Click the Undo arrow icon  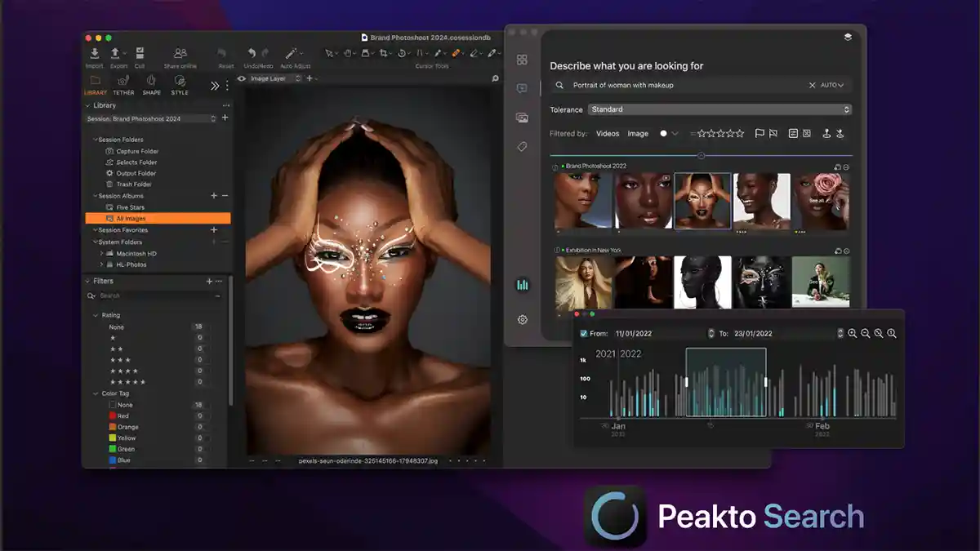tap(252, 54)
